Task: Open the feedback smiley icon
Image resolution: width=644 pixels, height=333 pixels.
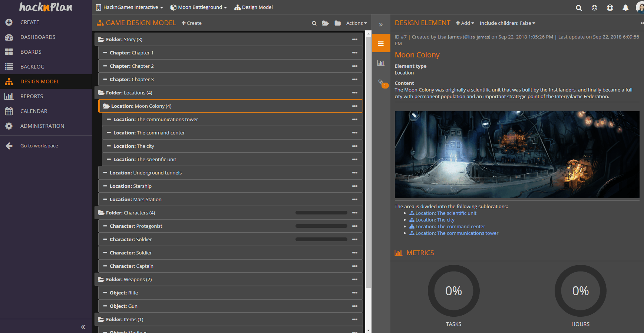Action: (594, 8)
